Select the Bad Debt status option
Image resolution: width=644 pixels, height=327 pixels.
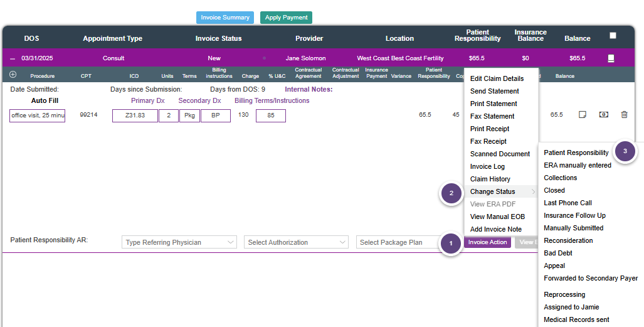[x=557, y=253]
